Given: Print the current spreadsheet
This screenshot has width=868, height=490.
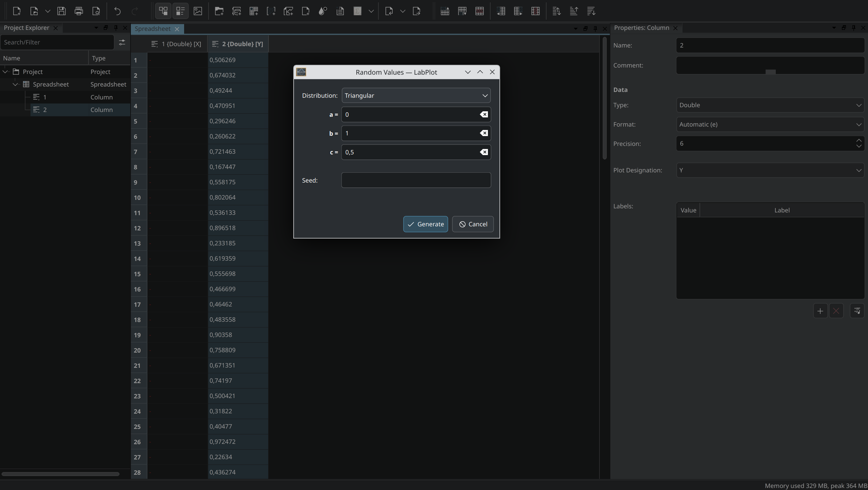Looking at the screenshot, I should coord(79,11).
